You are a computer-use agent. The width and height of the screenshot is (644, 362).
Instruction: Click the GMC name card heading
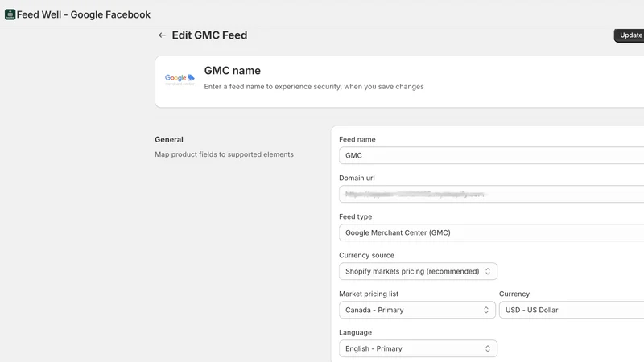click(x=232, y=71)
